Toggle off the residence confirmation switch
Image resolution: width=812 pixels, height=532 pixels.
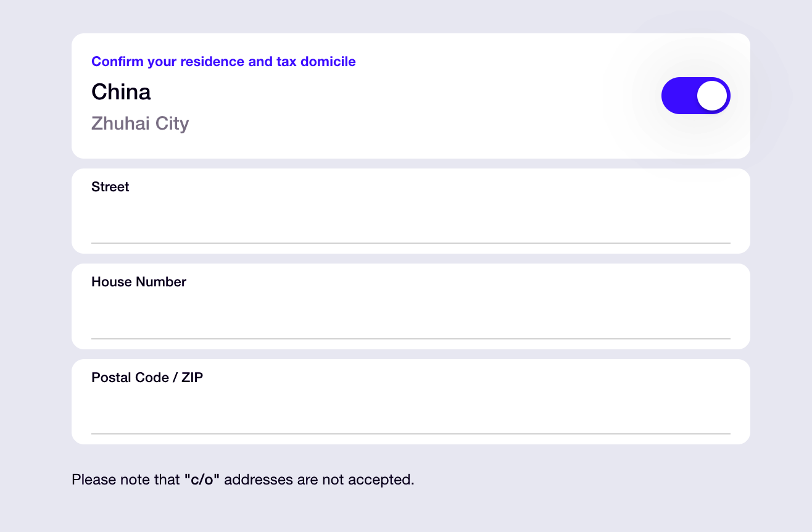point(695,96)
